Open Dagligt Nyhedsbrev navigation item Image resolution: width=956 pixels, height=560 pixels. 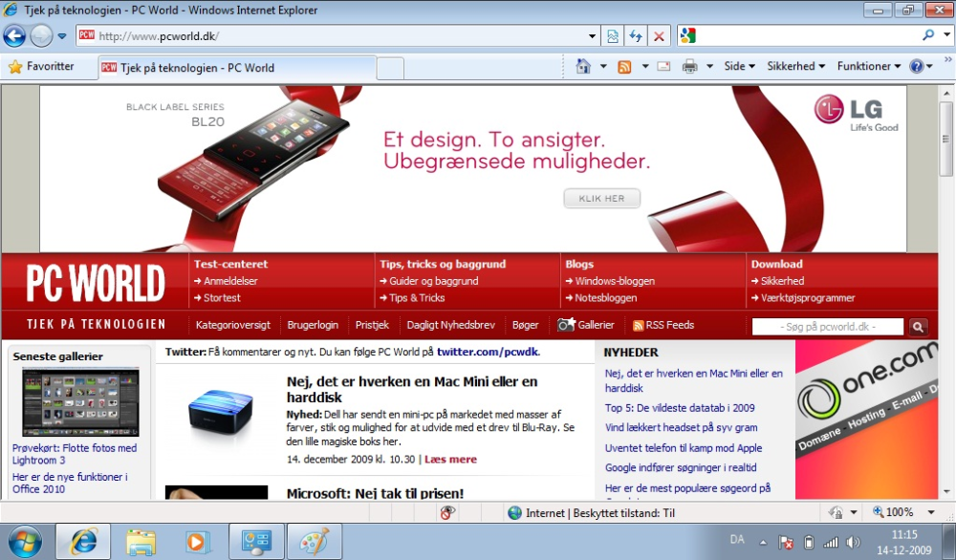pyautogui.click(x=450, y=325)
